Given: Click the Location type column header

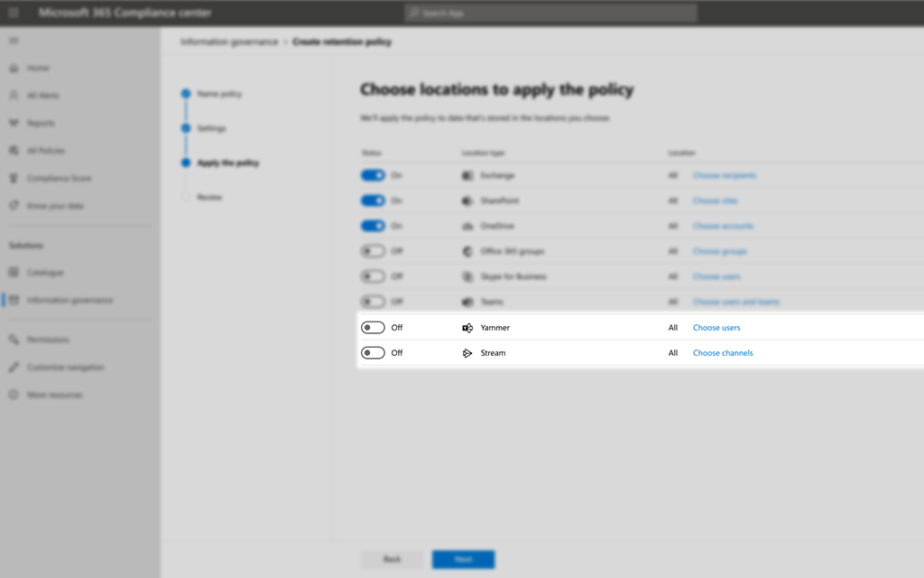Looking at the screenshot, I should pyautogui.click(x=483, y=153).
